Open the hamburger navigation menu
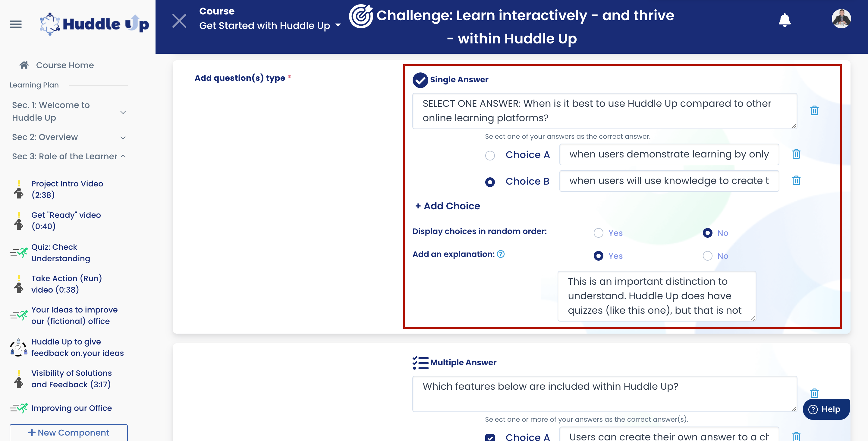 click(x=15, y=24)
